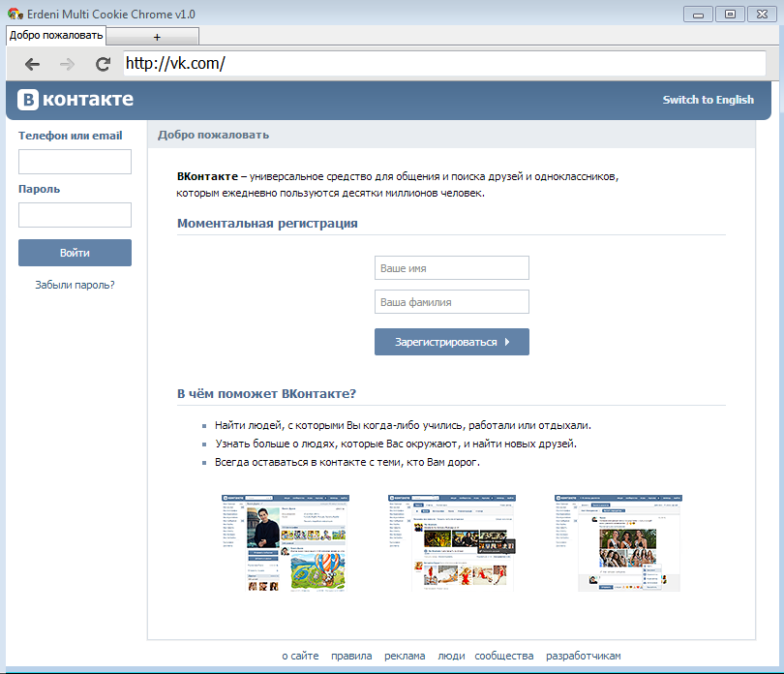Click the Ваша фамилия input field

click(451, 302)
